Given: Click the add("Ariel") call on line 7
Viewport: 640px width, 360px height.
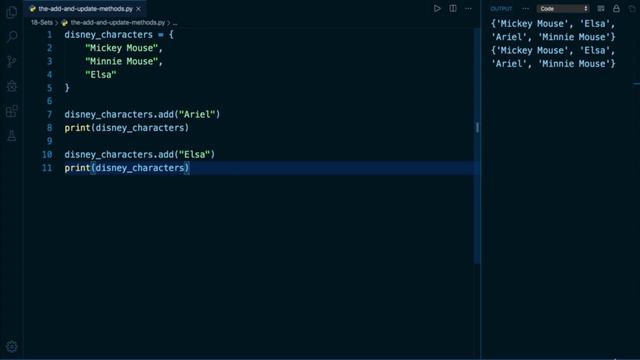Looking at the screenshot, I should point(189,114).
